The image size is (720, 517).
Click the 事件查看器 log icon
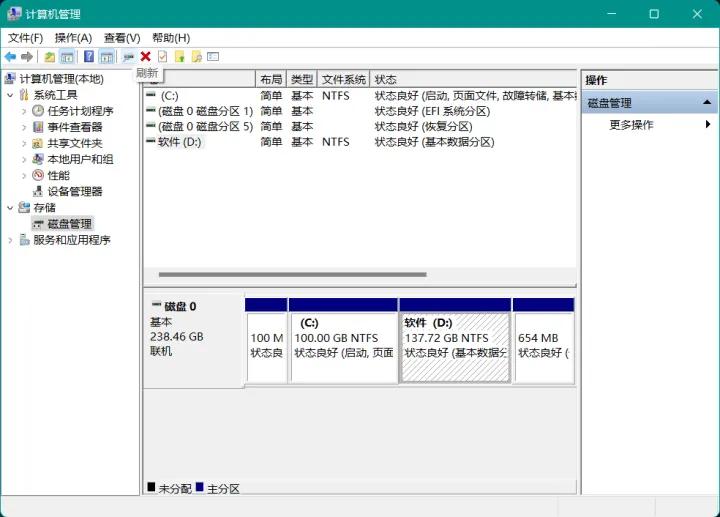(38, 127)
